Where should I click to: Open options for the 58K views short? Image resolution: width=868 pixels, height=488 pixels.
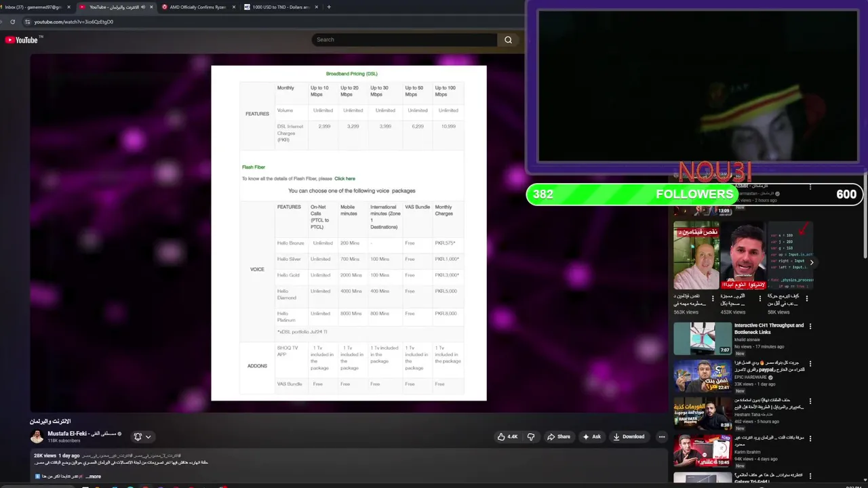click(807, 298)
